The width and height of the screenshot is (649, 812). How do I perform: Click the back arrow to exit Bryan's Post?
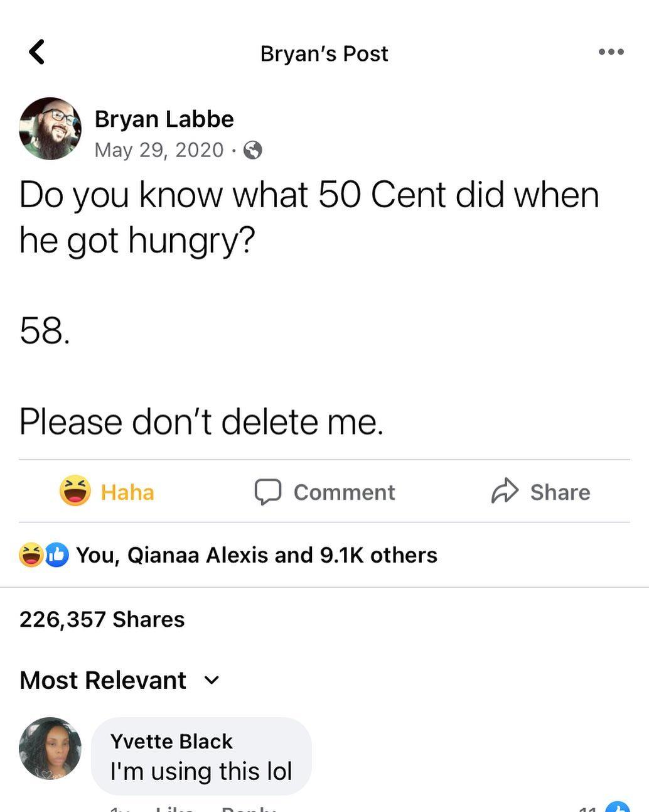(37, 51)
